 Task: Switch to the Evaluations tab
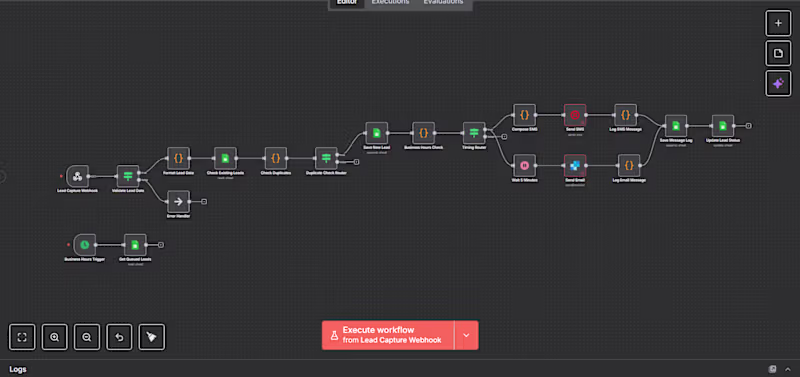coord(443,3)
